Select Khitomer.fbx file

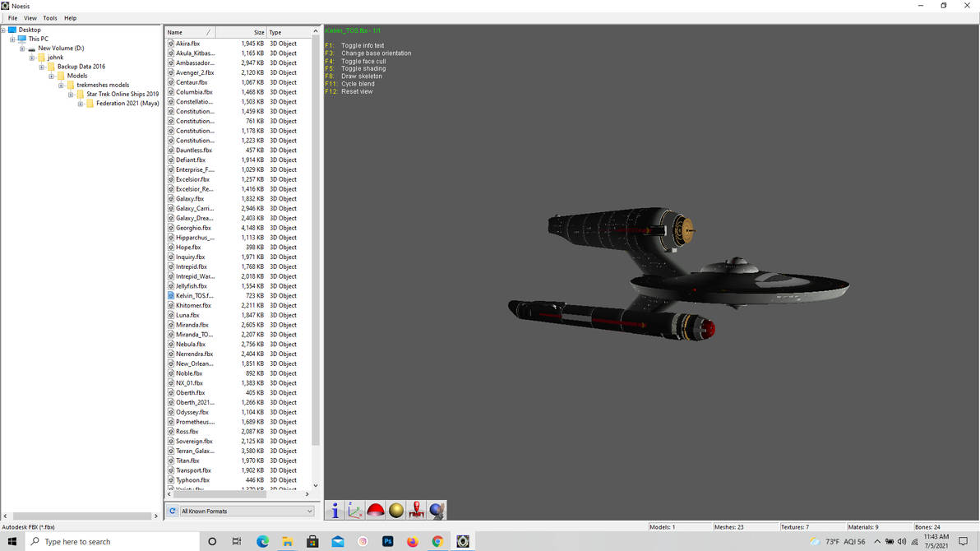[x=193, y=305]
